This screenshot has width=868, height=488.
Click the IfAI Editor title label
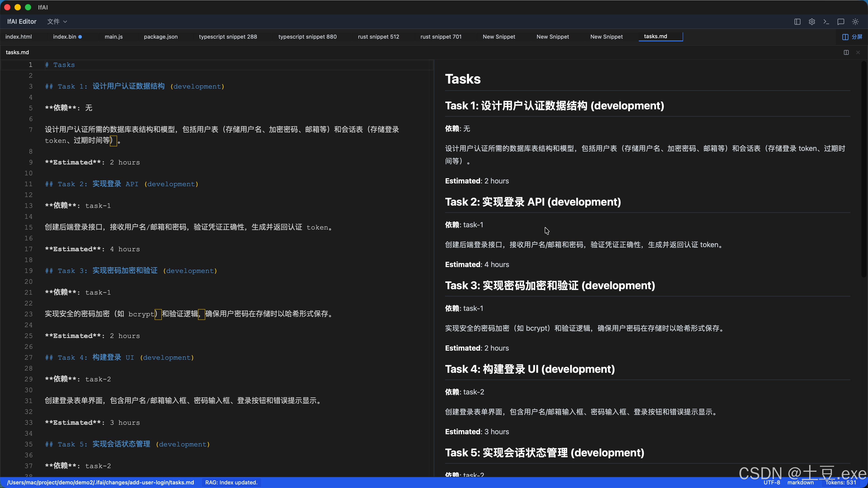(22, 21)
